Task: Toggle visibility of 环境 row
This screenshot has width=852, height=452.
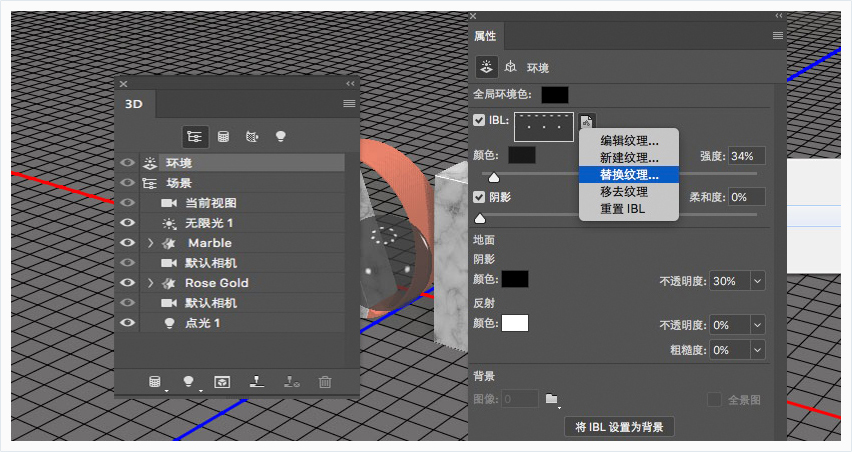Action: (127, 162)
